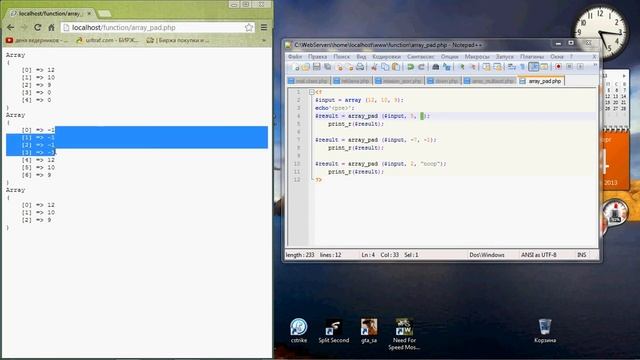Screen dimensions: 640x360
Task: Click the Print icon in Notepad++ toolbar
Action: pyautogui.click(x=360, y=67)
